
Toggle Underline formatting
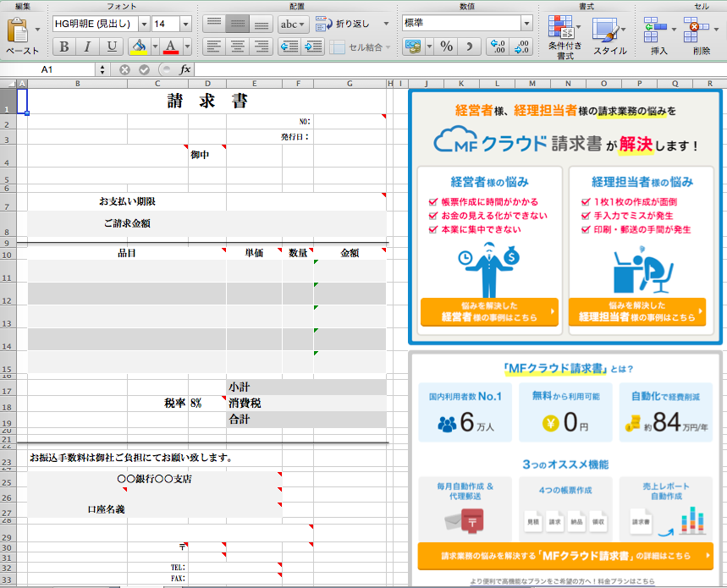coord(112,47)
